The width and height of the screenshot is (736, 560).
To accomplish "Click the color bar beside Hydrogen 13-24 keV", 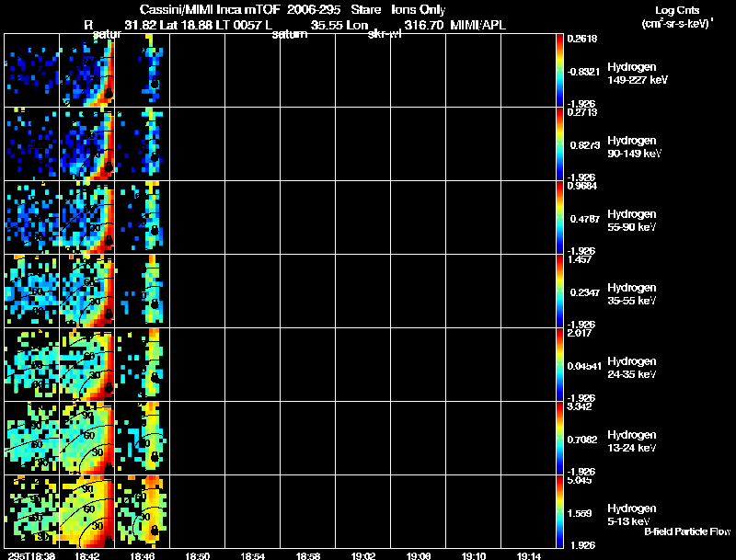I will point(560,438).
